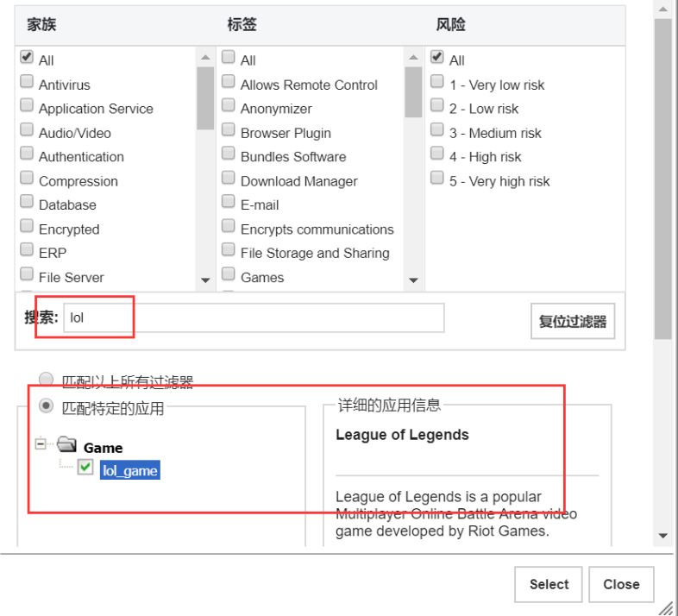The image size is (678, 616).
Task: Collapse the Game tree node
Action: point(41,443)
